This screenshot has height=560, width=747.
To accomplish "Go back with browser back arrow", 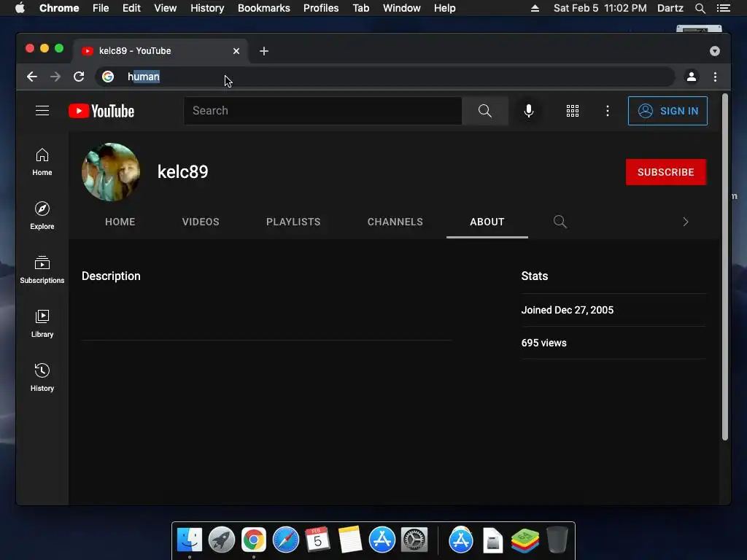I will coord(32,77).
